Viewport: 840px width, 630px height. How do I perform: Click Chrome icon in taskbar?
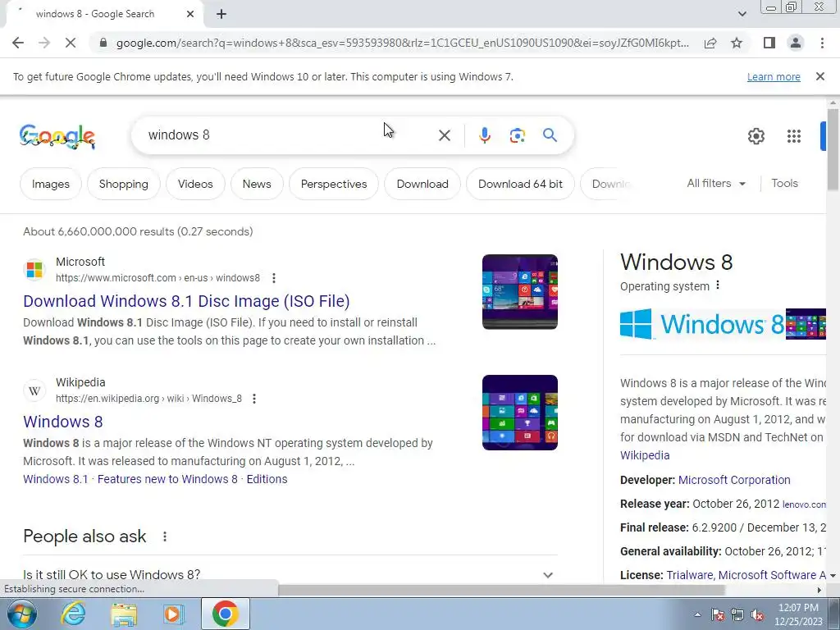click(x=225, y=614)
